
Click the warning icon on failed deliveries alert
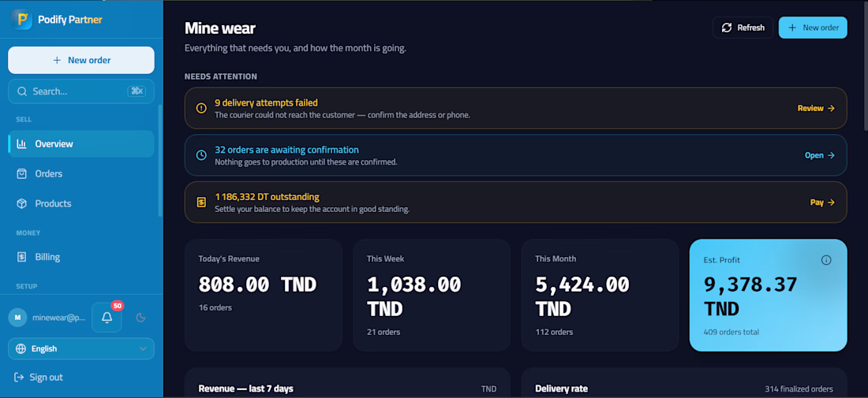[x=201, y=108]
